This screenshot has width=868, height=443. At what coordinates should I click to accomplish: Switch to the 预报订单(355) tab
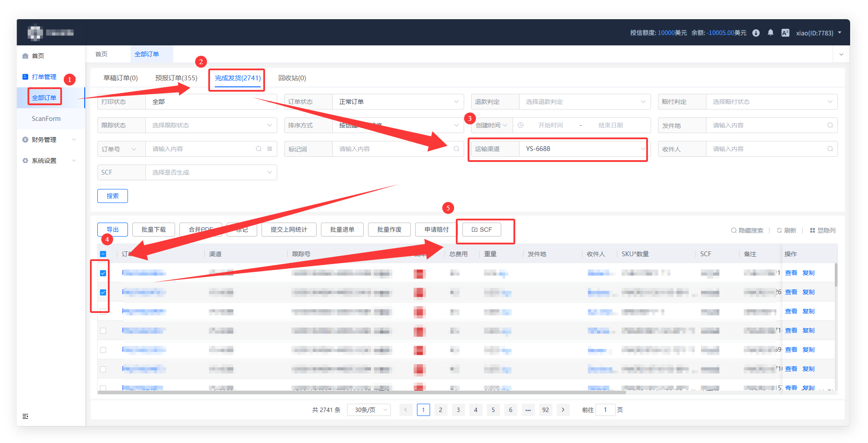[176, 78]
